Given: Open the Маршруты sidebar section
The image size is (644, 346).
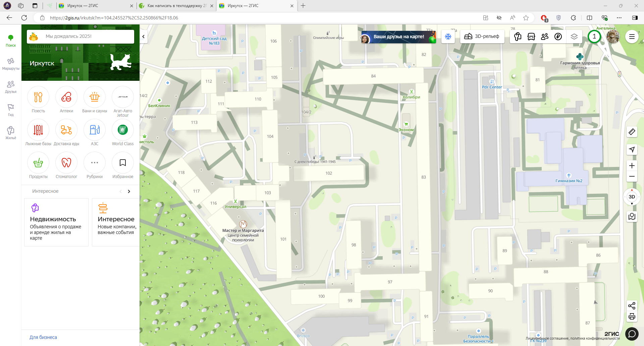Looking at the screenshot, I should [11, 63].
